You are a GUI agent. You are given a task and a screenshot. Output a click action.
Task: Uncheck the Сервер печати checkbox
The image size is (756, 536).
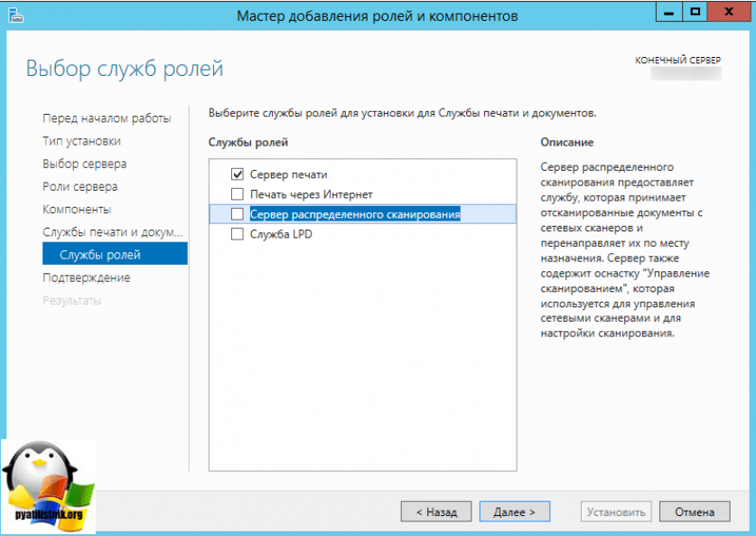coord(238,174)
